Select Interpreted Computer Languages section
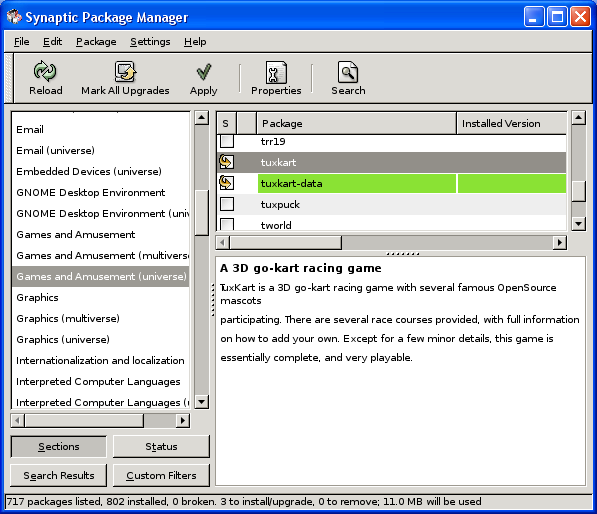 tap(101, 381)
